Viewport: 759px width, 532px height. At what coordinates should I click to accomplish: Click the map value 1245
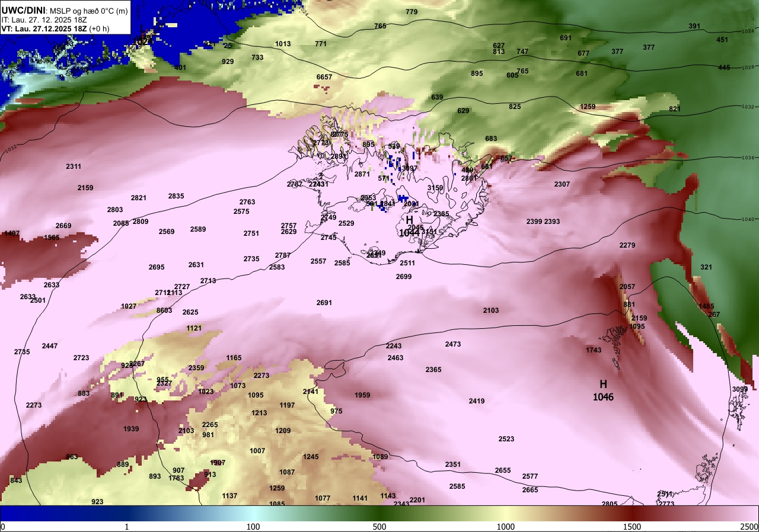(x=311, y=457)
